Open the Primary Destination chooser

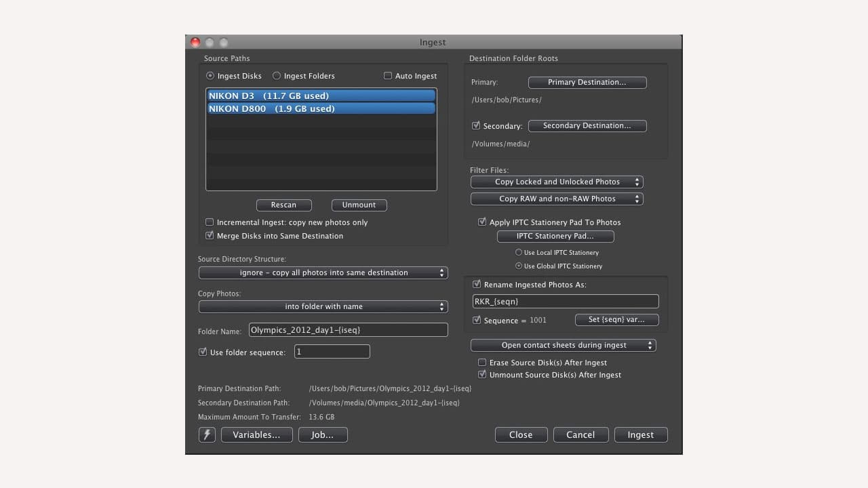[587, 82]
